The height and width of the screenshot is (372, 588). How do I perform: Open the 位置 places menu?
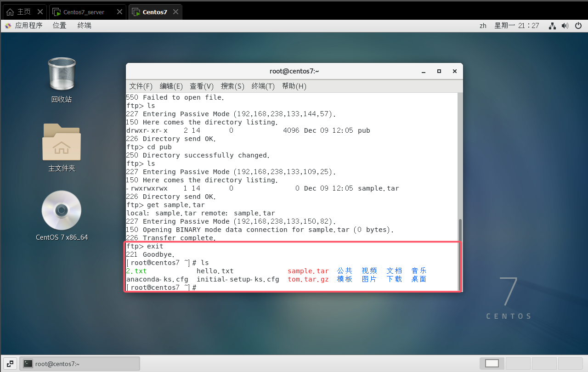(59, 26)
